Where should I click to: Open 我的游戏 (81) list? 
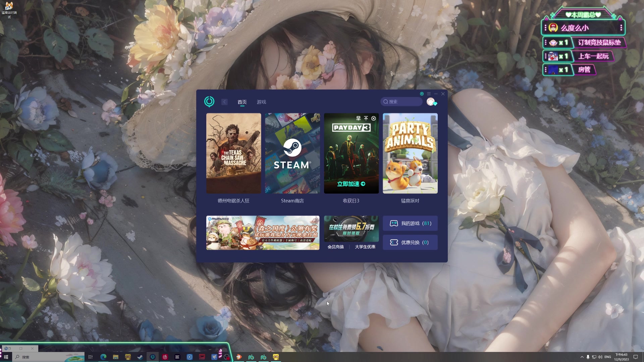(410, 223)
